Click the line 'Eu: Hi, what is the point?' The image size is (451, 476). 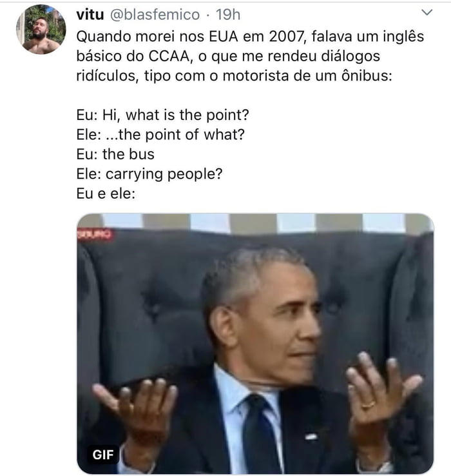pyautogui.click(x=162, y=115)
